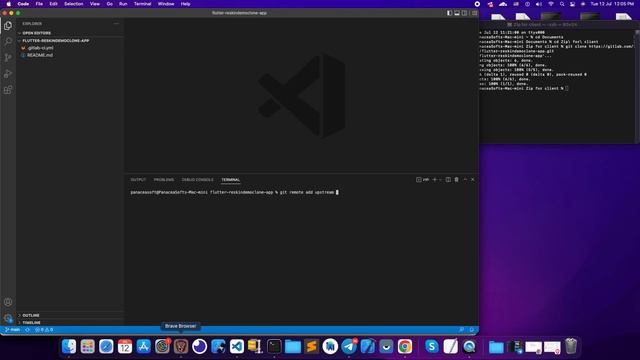This screenshot has height=360, width=640.
Task: Open Calendar from the dock
Action: (125, 347)
